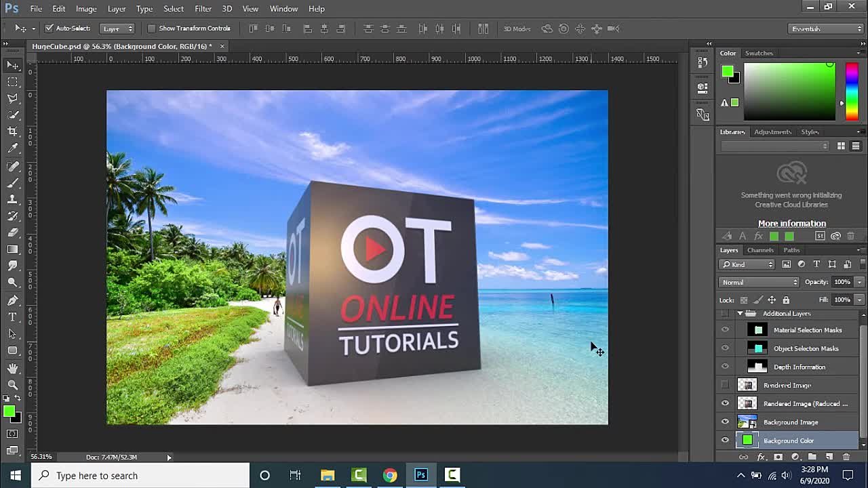
Task: Select the Path Selection tool
Action: click(13, 333)
